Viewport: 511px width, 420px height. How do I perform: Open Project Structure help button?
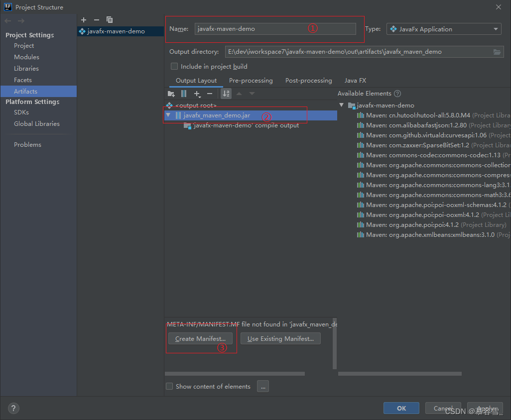point(13,408)
